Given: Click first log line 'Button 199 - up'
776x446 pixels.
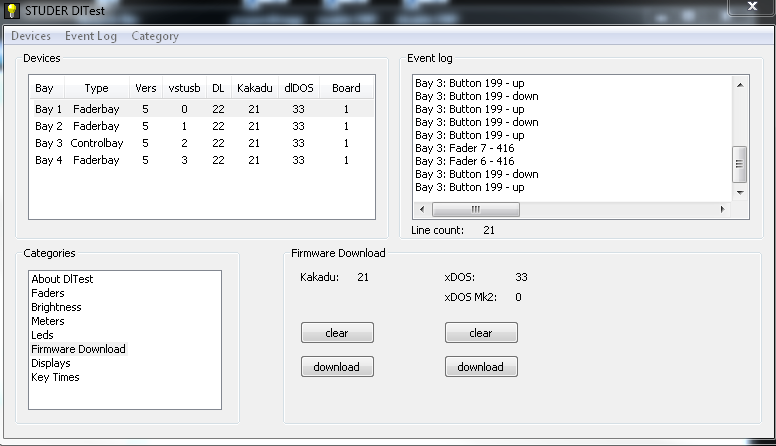Looking at the screenshot, I should [x=470, y=83].
